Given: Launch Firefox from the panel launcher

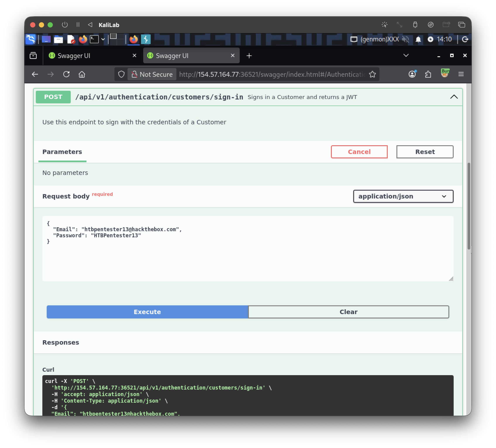Looking at the screenshot, I should coord(83,39).
